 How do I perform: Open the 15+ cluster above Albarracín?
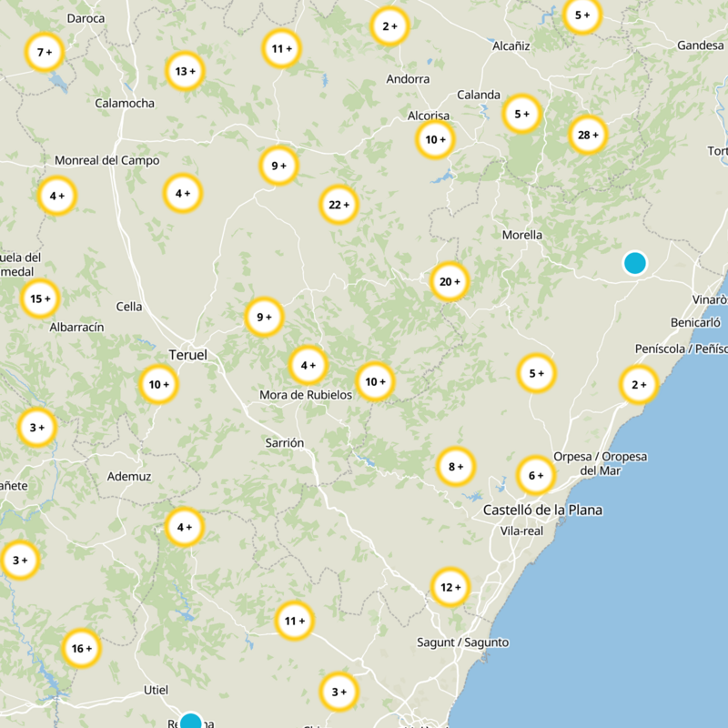pos(42,297)
